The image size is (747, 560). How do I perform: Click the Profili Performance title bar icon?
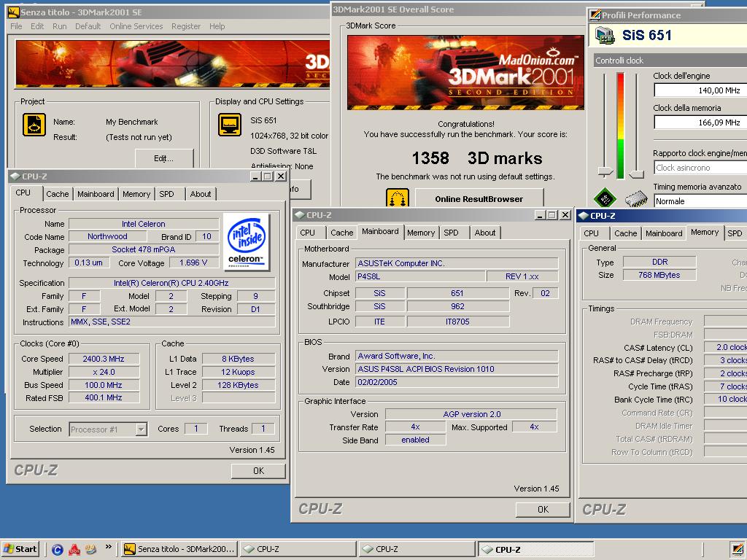tap(595, 15)
